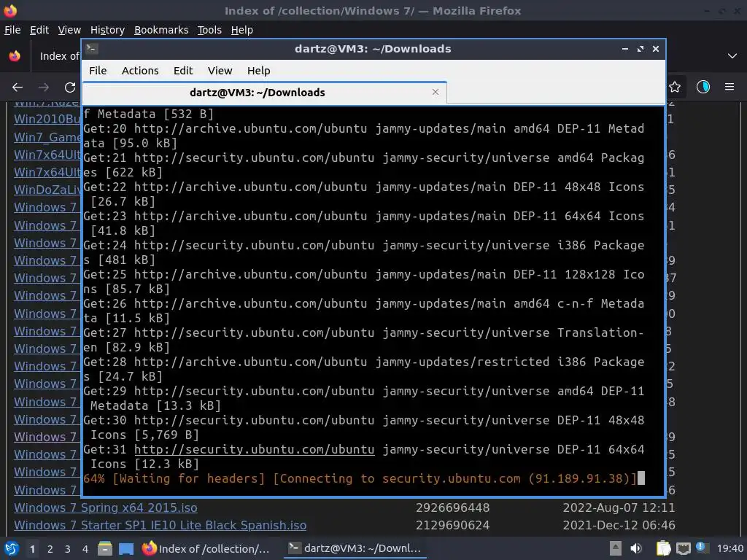The image size is (747, 560).
Task: Open Firefox Tools menu
Action: tap(209, 29)
